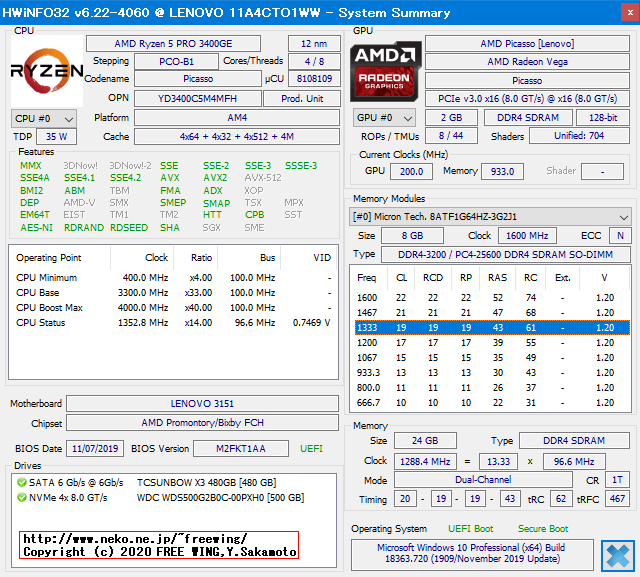This screenshot has width=640, height=577.
Task: Click the 12 nm process field
Action: (314, 44)
